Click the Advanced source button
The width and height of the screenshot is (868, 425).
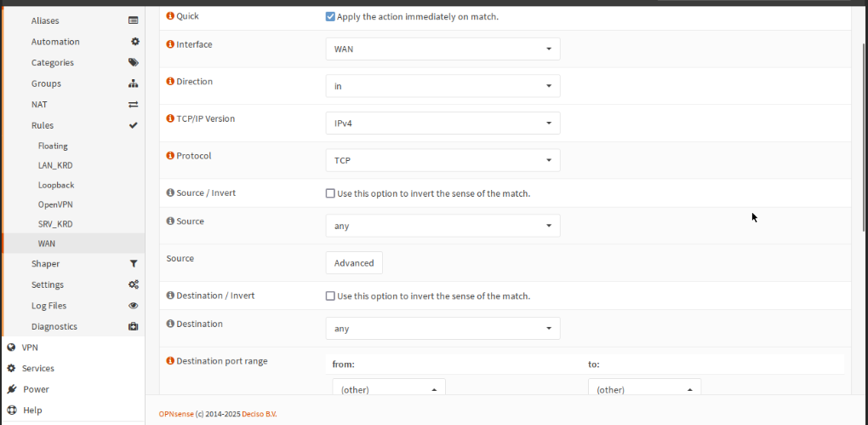[x=354, y=263]
